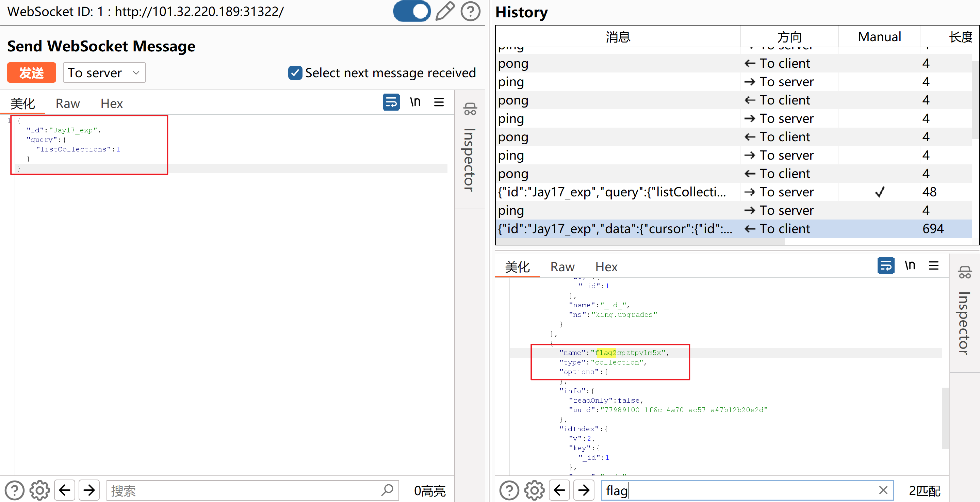Viewport: 980px width, 502px height.
Task: Open the To server direction dropdown
Action: pos(104,72)
